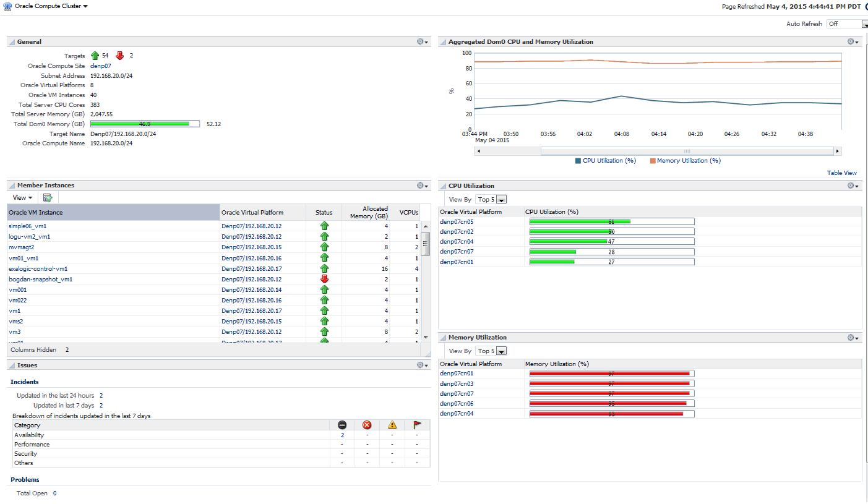The width and height of the screenshot is (868, 504).
Task: Click the Warning severity column icon
Action: [392, 425]
